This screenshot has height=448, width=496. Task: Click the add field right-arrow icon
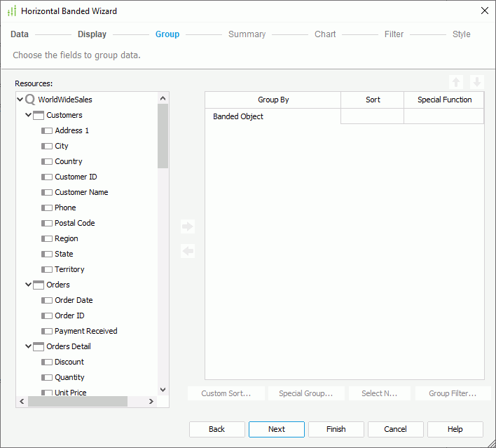point(187,226)
